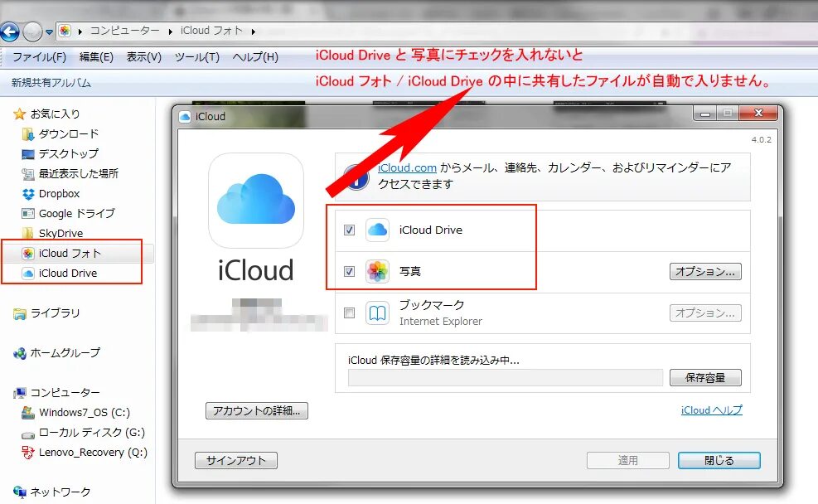The image size is (818, 504).
Task: Expand the root breadcrumb arrow before コンピューター
Action: (80, 31)
